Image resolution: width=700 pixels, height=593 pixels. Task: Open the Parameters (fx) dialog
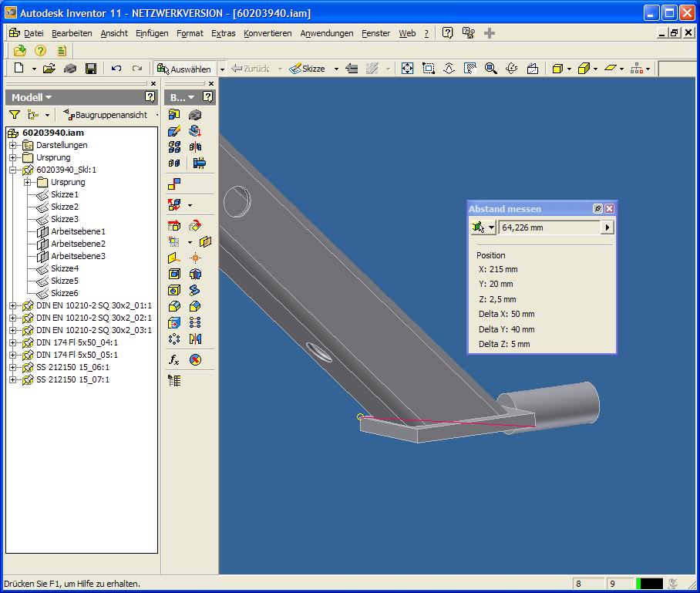pos(174,359)
